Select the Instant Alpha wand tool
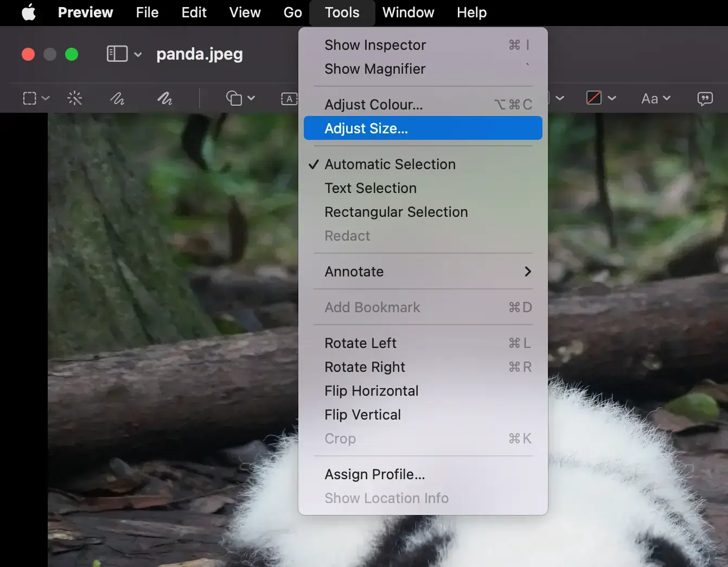The width and height of the screenshot is (728, 567). point(74,98)
